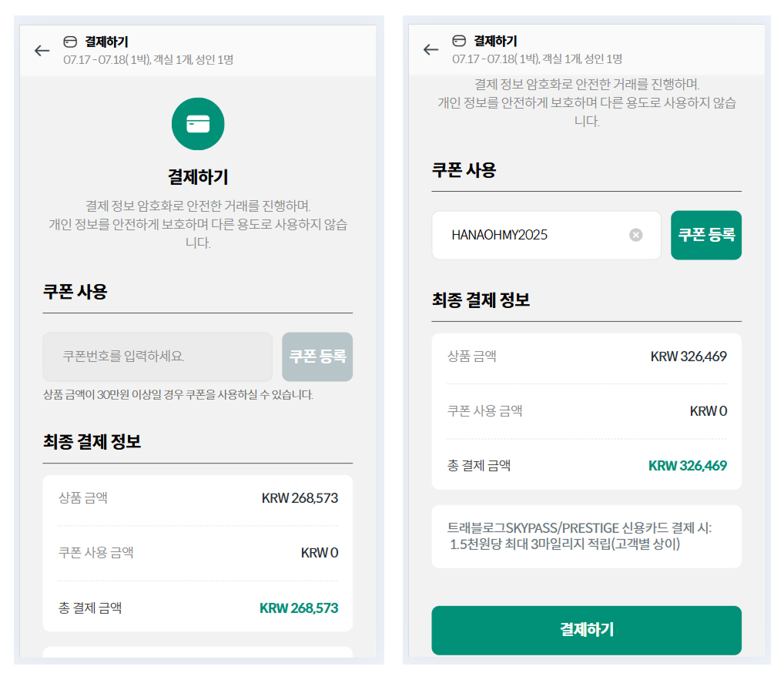Focus the empty coupon number input field

tap(157, 357)
